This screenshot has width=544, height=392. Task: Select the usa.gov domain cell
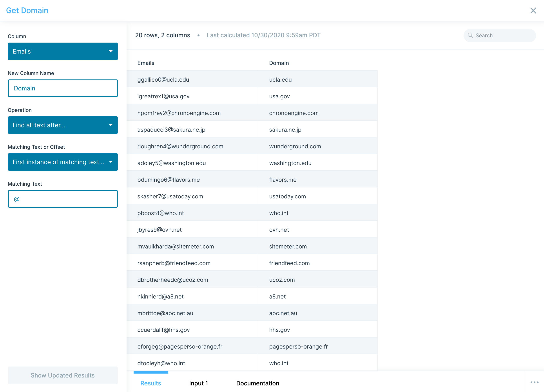[318, 96]
